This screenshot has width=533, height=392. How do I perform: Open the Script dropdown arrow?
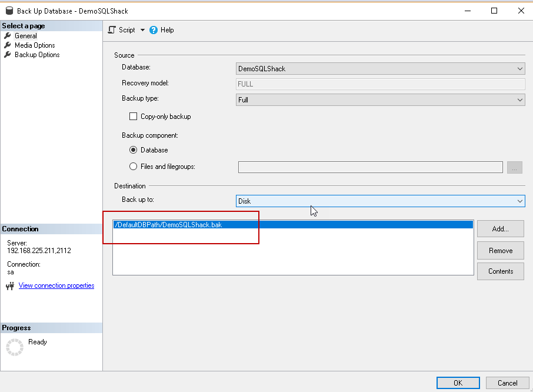(x=143, y=30)
